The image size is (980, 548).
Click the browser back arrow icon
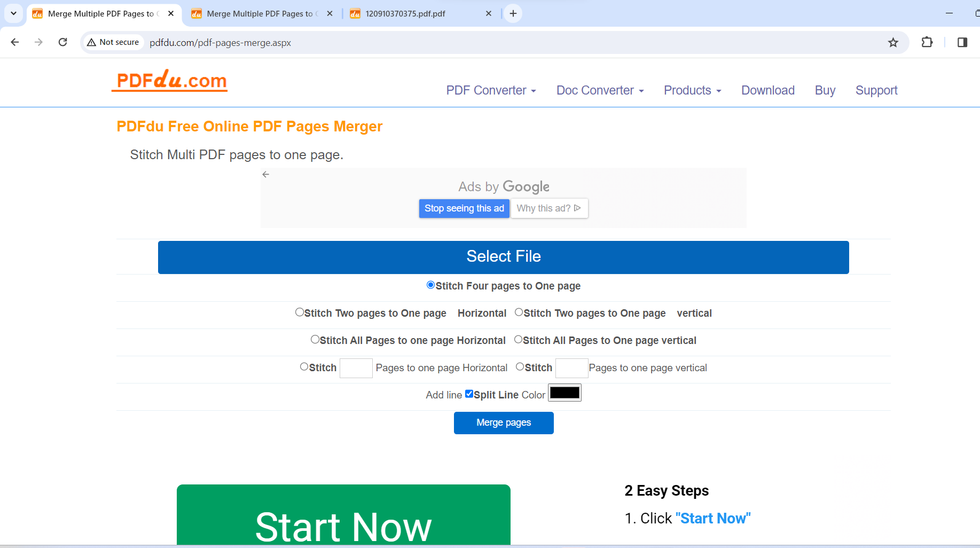click(x=15, y=42)
